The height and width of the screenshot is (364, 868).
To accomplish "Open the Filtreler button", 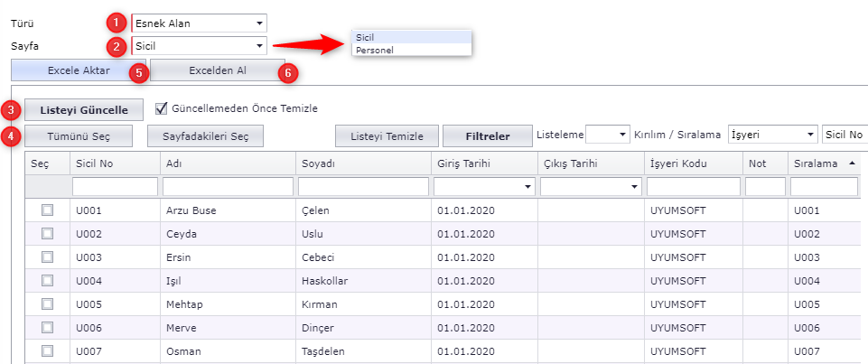I will (x=487, y=135).
